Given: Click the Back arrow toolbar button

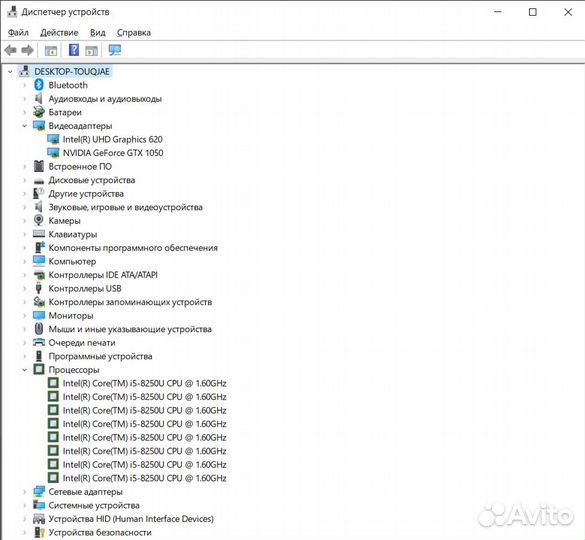Looking at the screenshot, I should 10,50.
